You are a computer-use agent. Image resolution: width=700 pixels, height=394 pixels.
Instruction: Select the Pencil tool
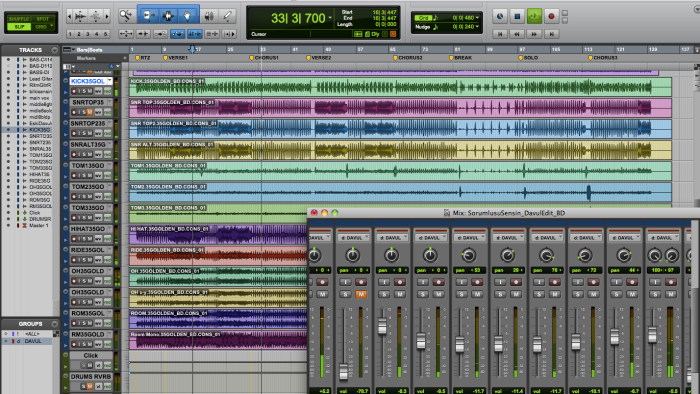coord(228,16)
